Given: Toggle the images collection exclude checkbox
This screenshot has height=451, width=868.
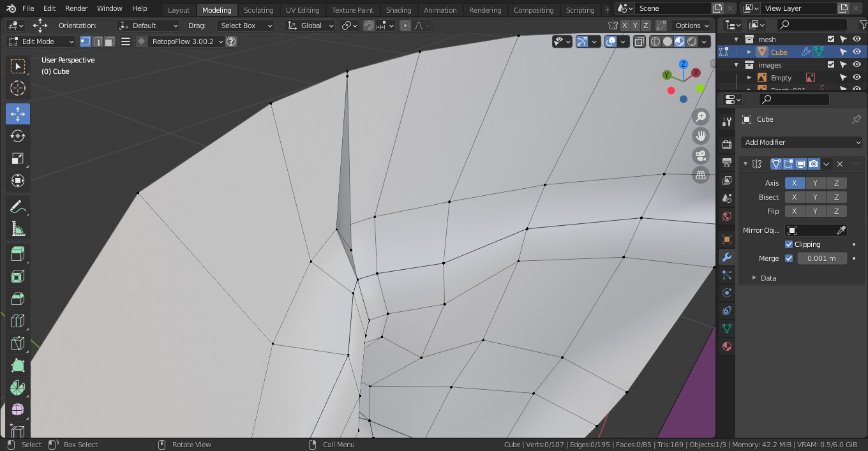Looking at the screenshot, I should (x=831, y=65).
